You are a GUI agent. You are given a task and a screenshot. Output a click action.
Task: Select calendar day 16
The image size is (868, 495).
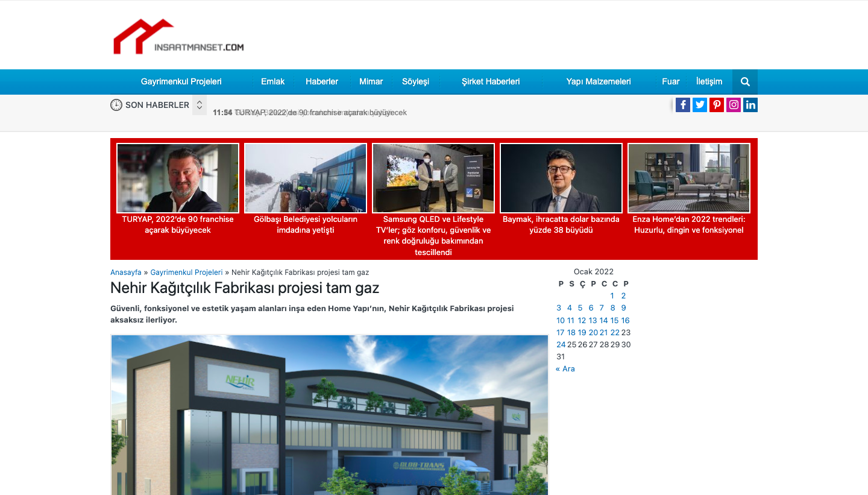point(625,321)
